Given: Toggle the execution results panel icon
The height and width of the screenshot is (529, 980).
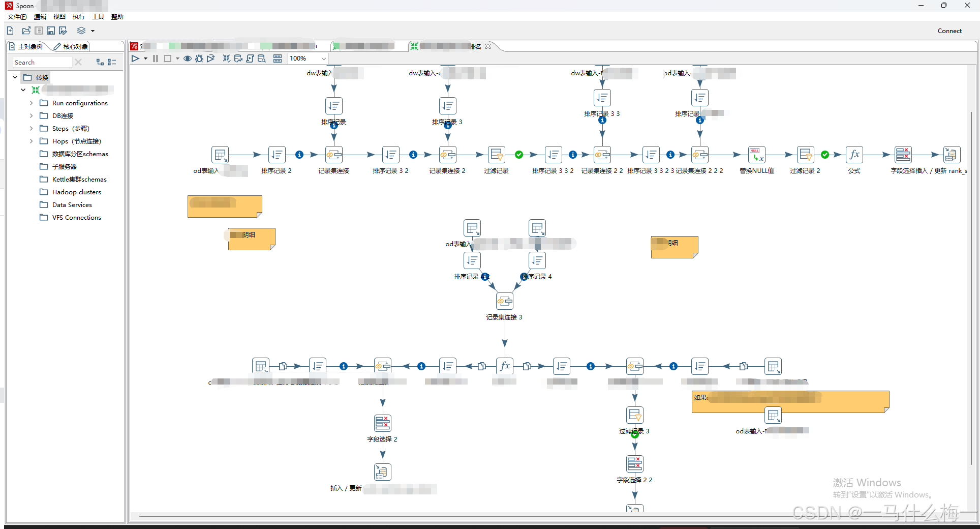Looking at the screenshot, I should click(x=278, y=58).
